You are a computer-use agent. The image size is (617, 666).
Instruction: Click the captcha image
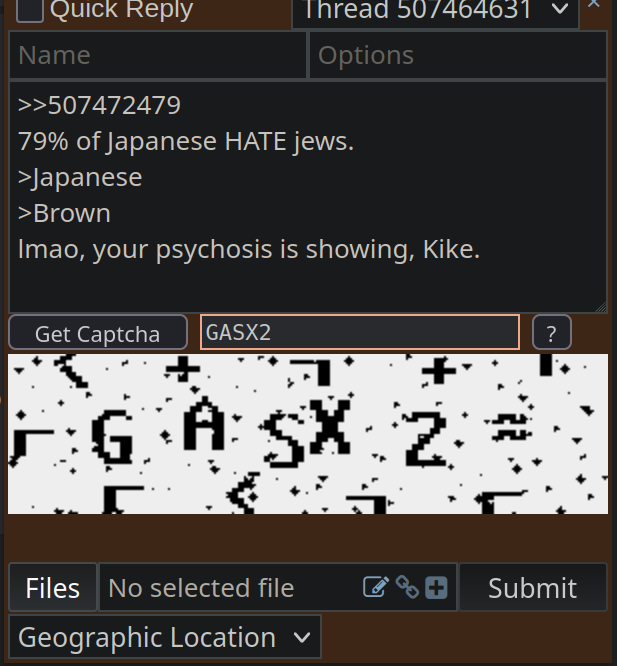point(308,434)
